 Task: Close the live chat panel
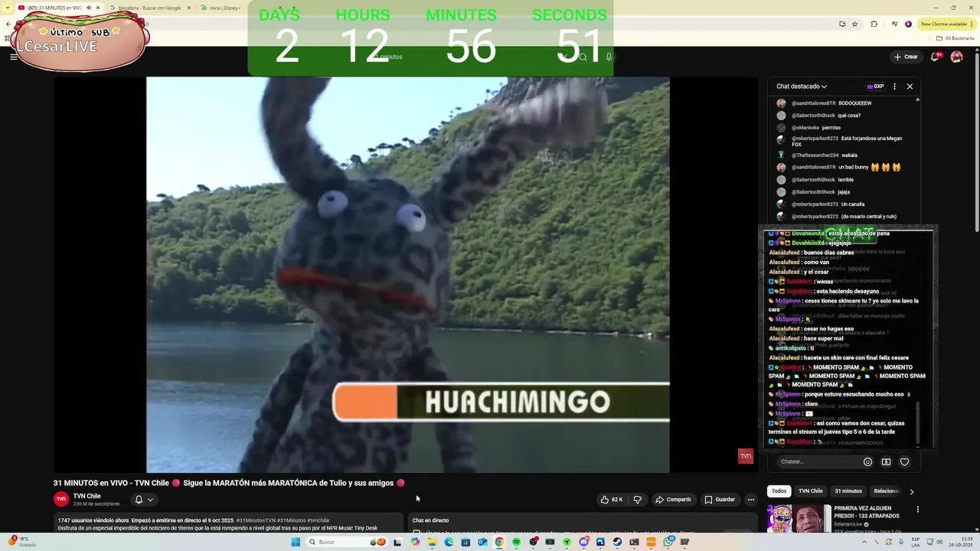(x=910, y=86)
